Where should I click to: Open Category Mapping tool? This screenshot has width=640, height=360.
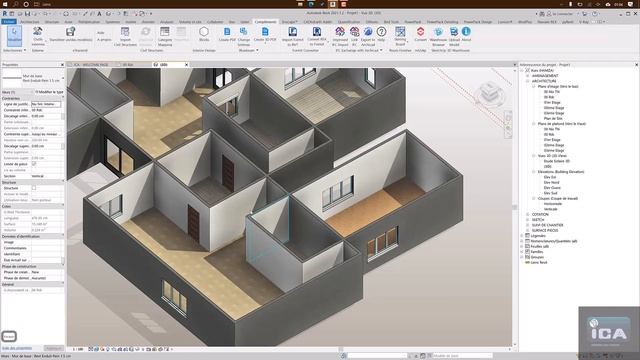click(165, 36)
